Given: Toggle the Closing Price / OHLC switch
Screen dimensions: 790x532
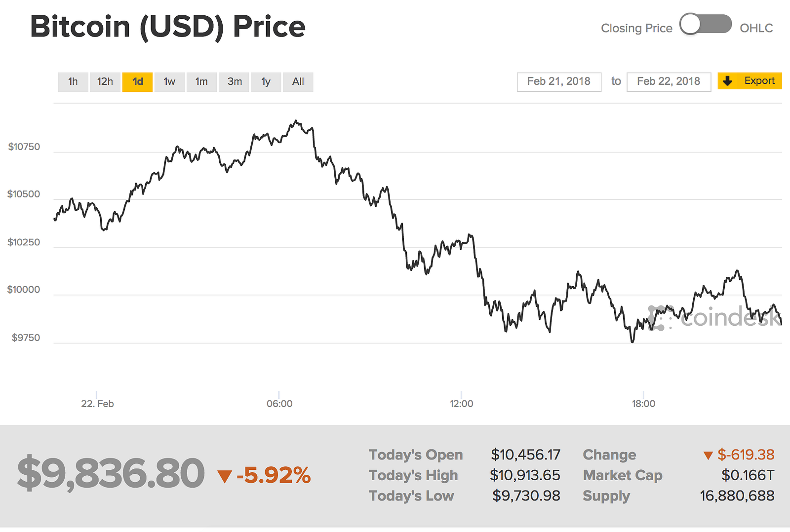Looking at the screenshot, I should point(705,24).
